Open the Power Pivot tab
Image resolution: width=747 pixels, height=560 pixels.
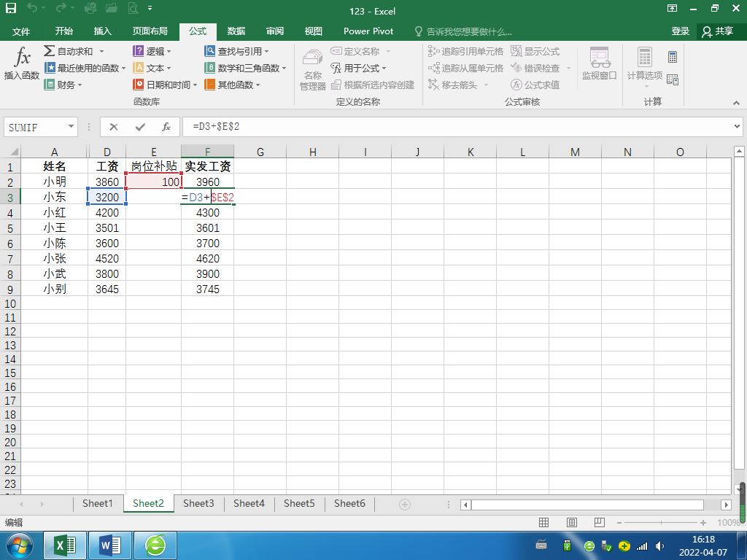pyautogui.click(x=368, y=31)
